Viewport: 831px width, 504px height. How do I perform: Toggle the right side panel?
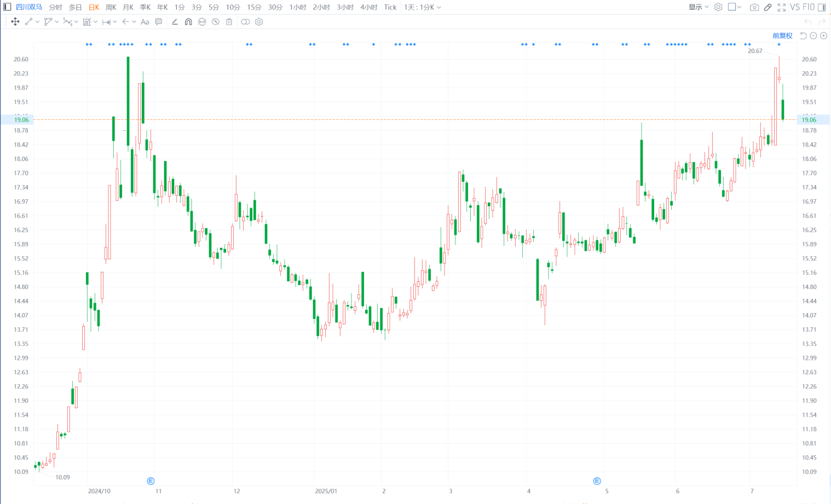pyautogui.click(x=822, y=7)
